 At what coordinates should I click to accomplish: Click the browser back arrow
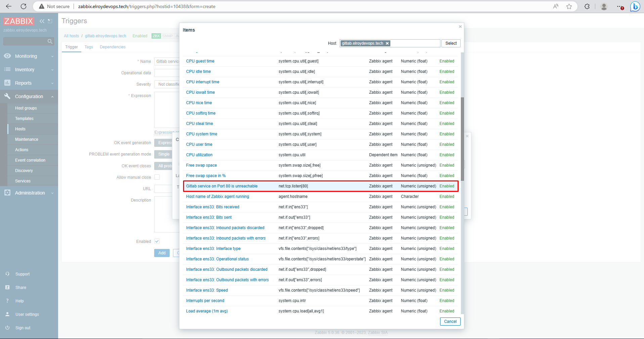[x=9, y=6]
